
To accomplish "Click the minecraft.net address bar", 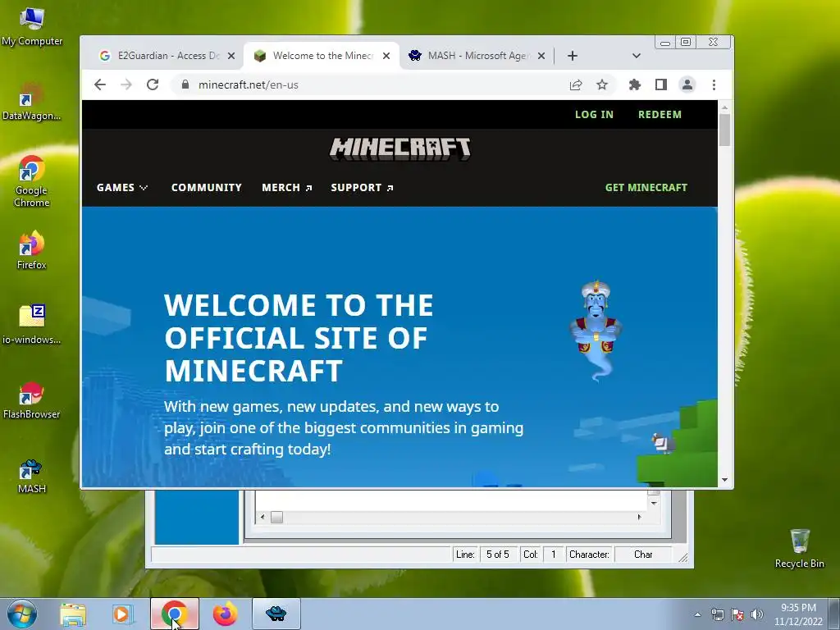I will 375,84.
